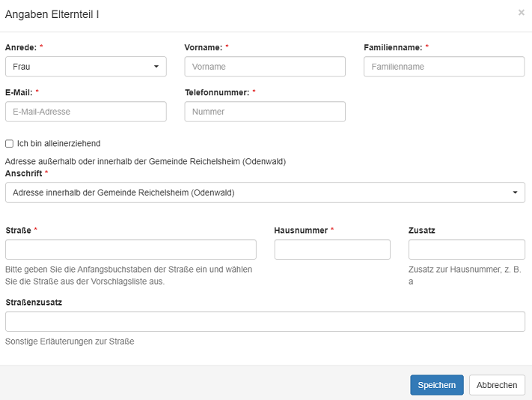The image size is (532, 400).
Task: Focus the Straßenzusatz input field
Action: [266, 321]
